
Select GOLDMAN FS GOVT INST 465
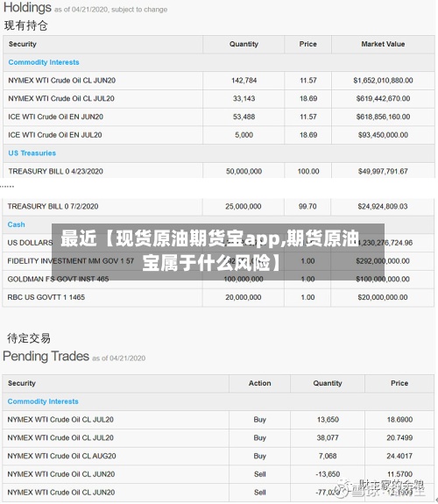click(58, 279)
